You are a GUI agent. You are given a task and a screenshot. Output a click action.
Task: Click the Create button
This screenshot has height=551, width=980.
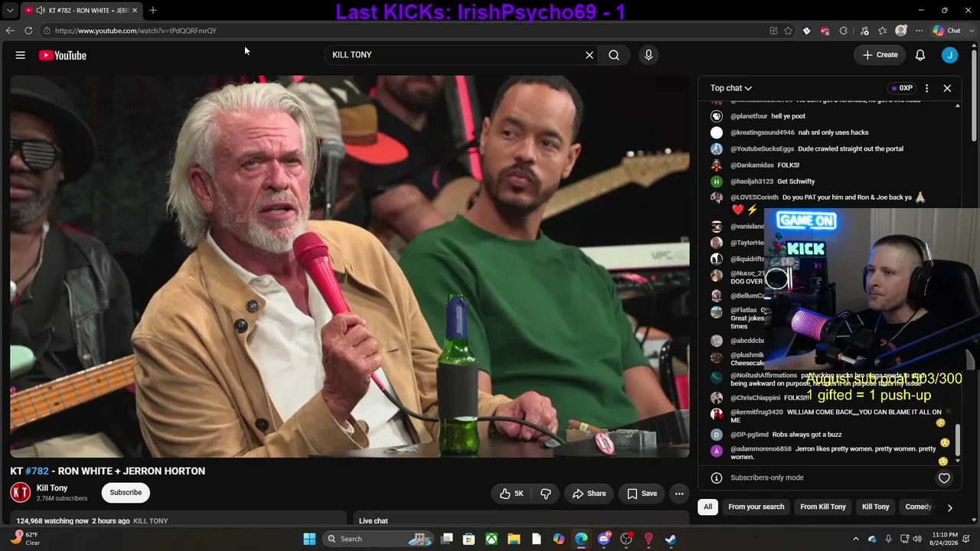coord(880,55)
